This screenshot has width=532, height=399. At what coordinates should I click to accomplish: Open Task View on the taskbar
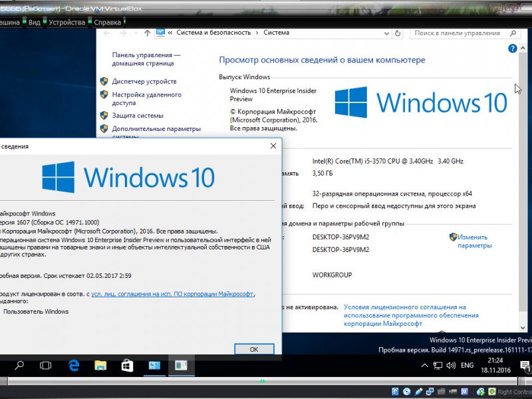[x=45, y=365]
